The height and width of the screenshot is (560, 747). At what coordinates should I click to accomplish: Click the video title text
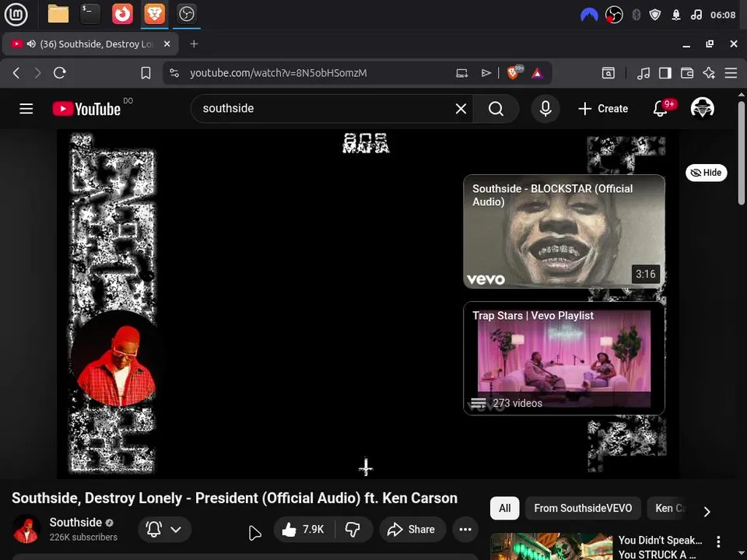pos(234,498)
